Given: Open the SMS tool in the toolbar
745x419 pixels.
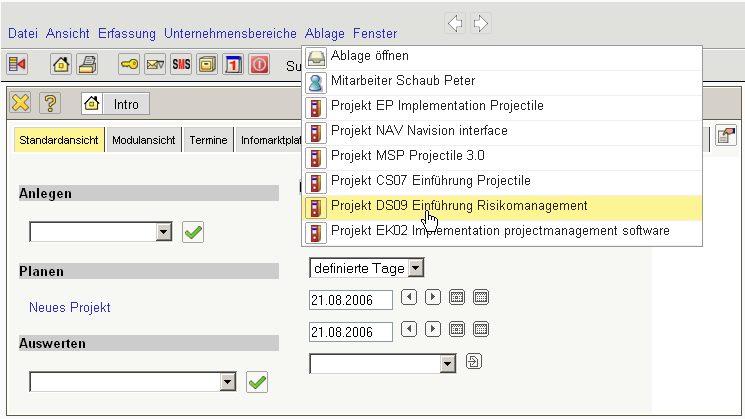Looking at the screenshot, I should (x=181, y=65).
